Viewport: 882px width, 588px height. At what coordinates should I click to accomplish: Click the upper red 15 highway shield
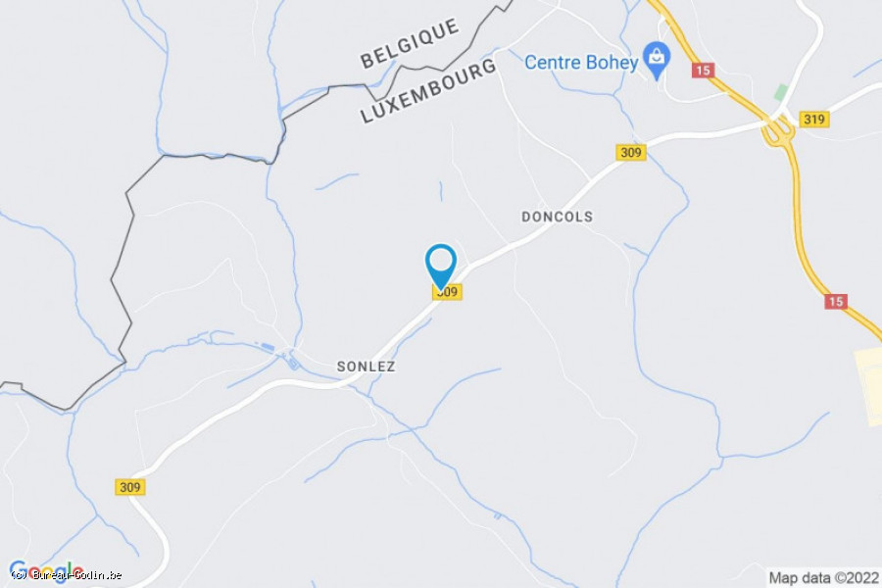coord(703,70)
